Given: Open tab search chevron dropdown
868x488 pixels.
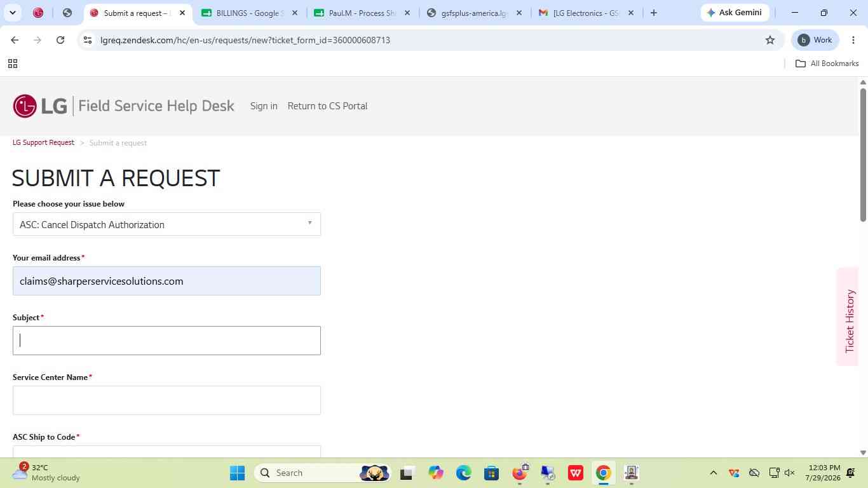Looking at the screenshot, I should (x=12, y=13).
